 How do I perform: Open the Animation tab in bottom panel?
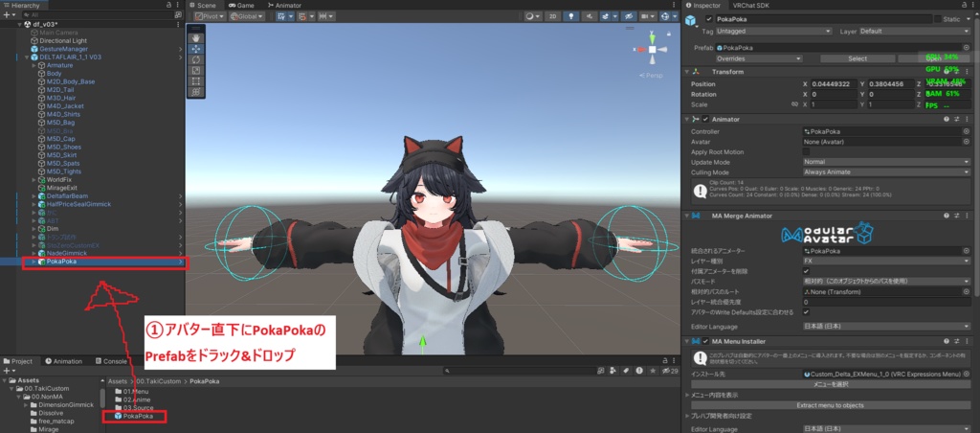(x=63, y=361)
